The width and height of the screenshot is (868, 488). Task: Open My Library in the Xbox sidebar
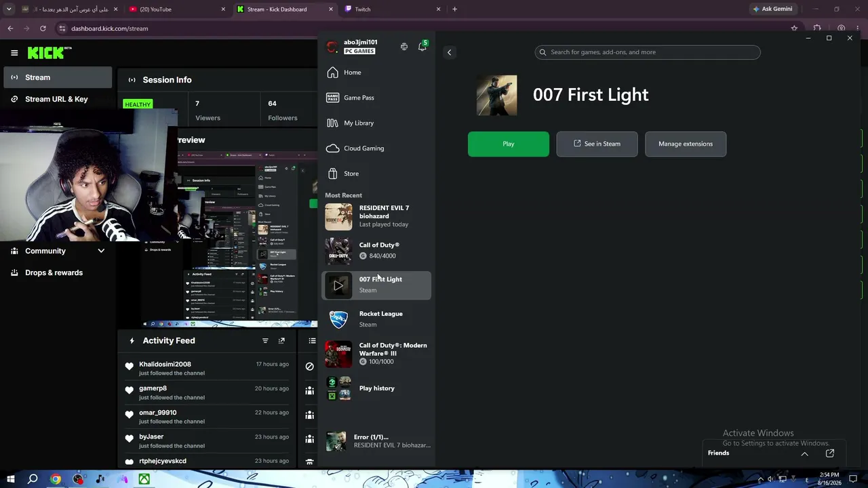[x=376, y=123]
